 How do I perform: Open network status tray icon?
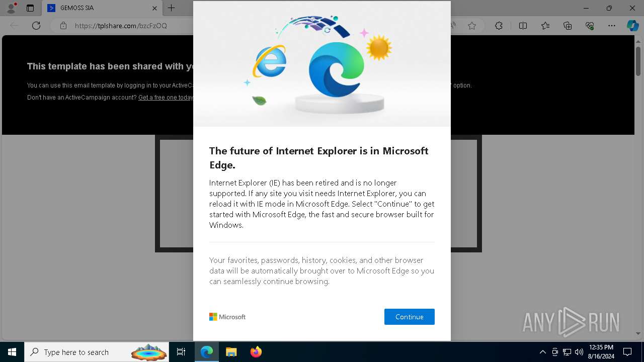tap(567, 352)
